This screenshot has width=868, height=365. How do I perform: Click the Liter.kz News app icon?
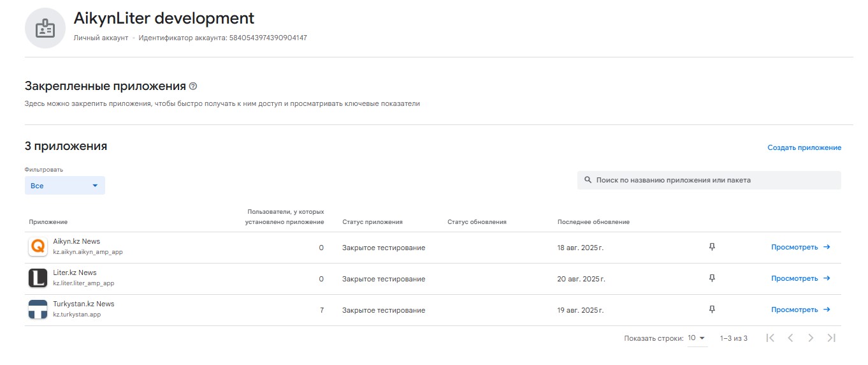pyautogui.click(x=38, y=278)
